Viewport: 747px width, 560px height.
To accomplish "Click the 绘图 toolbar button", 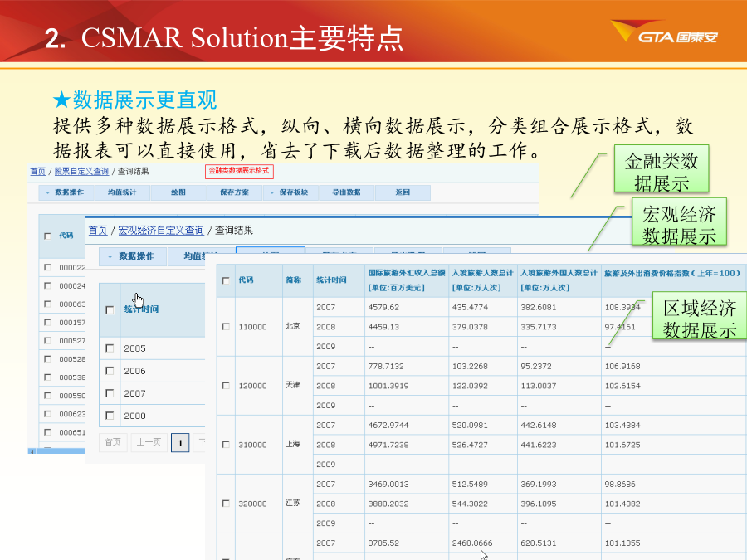I will 178,192.
